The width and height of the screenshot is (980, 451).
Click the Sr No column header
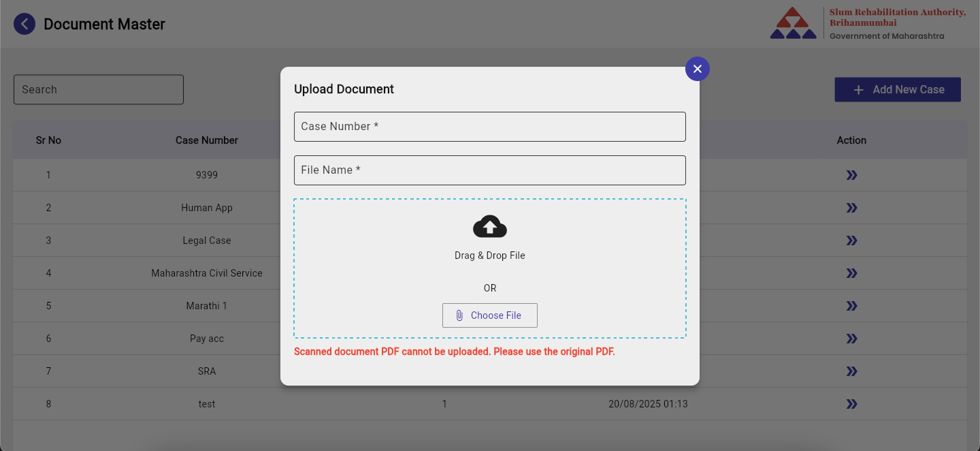[x=48, y=140]
